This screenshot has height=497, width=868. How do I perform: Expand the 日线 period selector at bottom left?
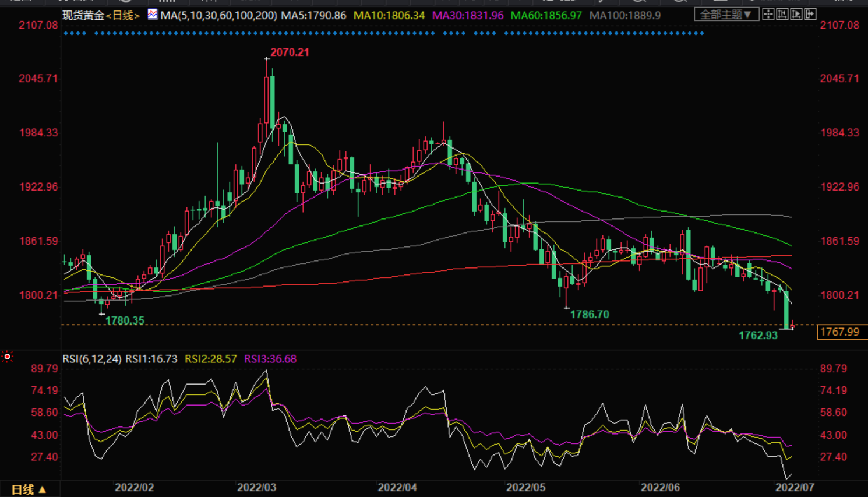[x=29, y=489]
